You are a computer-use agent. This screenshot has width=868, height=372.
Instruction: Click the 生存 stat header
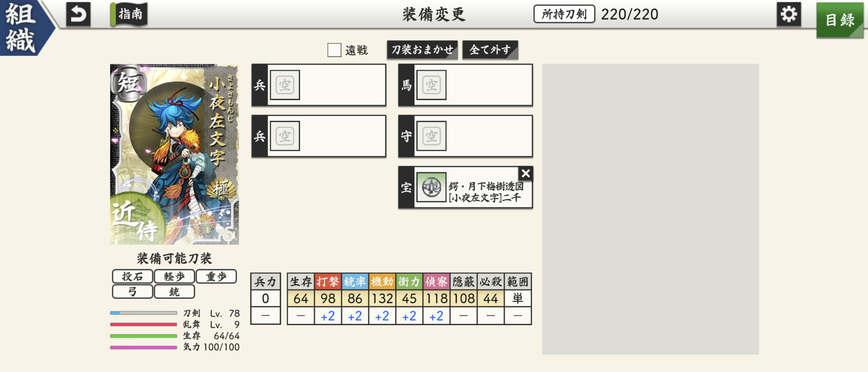click(301, 282)
